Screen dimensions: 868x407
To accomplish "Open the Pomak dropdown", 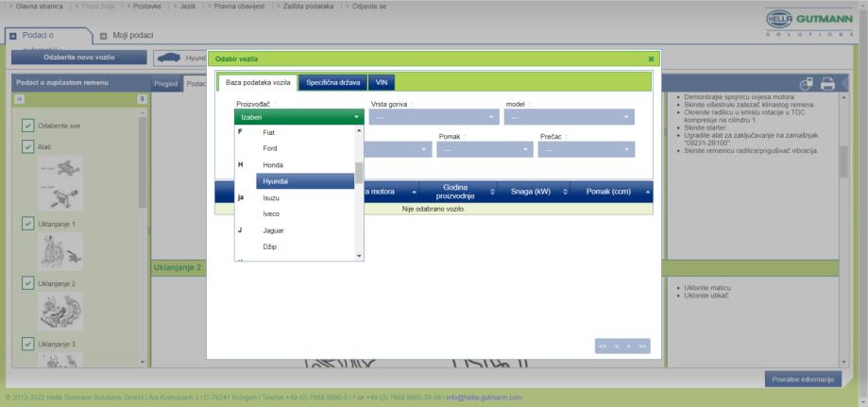I will click(x=485, y=149).
